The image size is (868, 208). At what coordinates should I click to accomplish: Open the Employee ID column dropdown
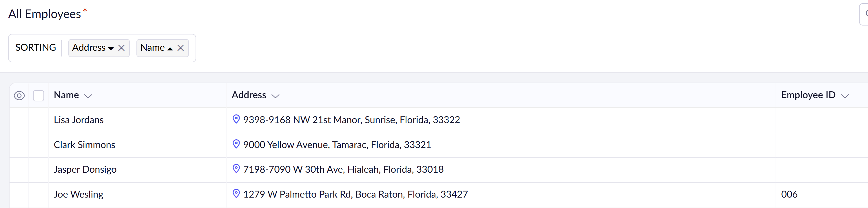[x=845, y=96]
